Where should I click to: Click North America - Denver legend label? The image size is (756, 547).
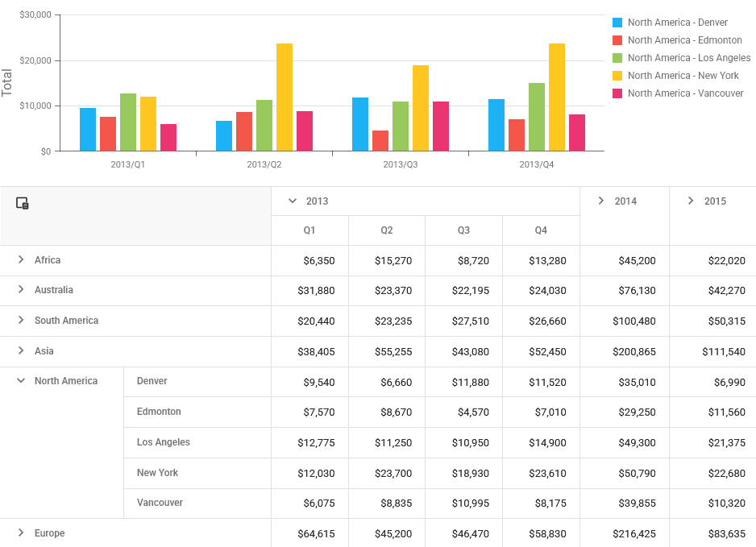677,23
